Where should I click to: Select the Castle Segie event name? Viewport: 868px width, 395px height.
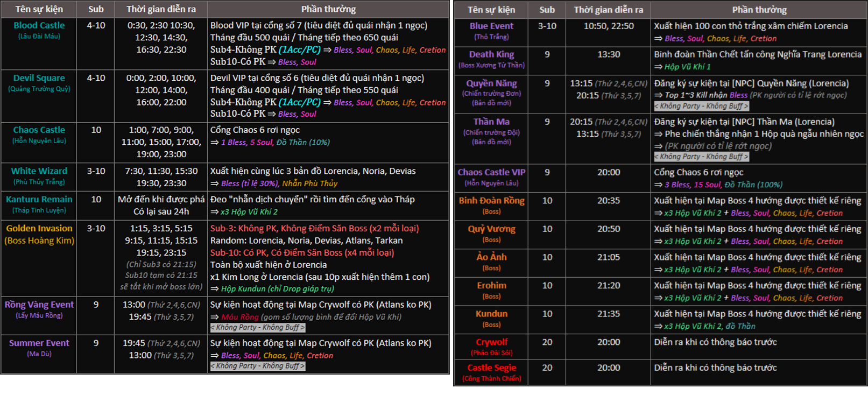pos(491,368)
